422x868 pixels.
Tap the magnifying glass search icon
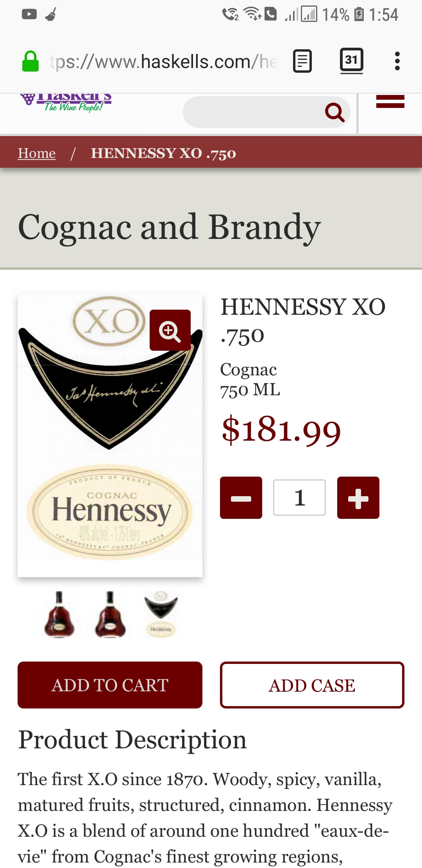point(335,113)
